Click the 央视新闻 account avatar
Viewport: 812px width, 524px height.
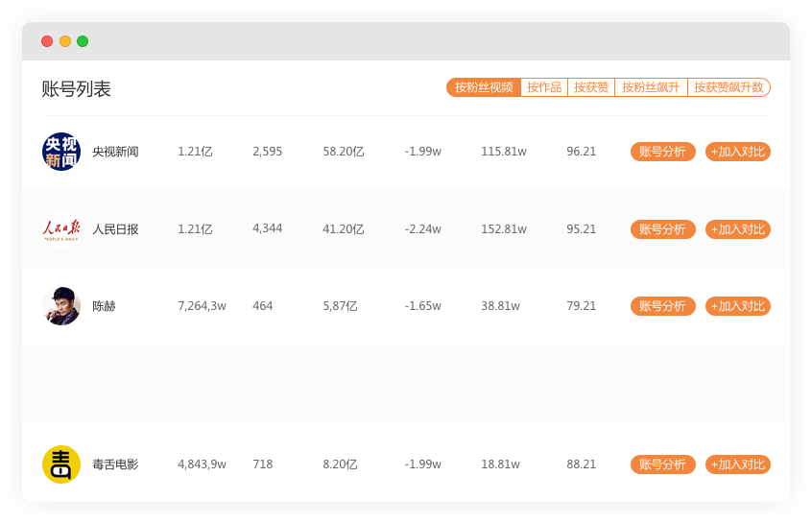click(61, 152)
